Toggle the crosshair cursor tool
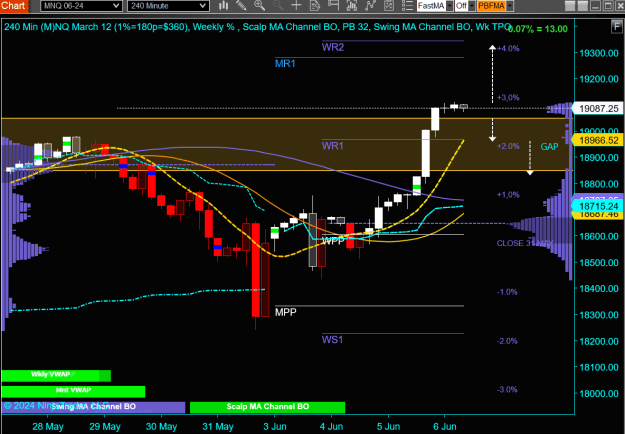 point(296,6)
